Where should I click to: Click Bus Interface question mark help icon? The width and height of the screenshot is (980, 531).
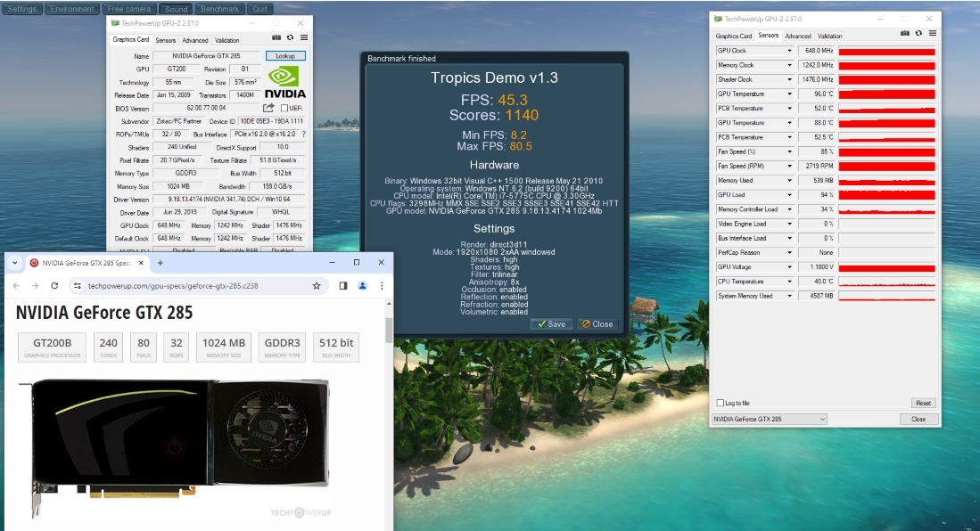click(x=304, y=135)
